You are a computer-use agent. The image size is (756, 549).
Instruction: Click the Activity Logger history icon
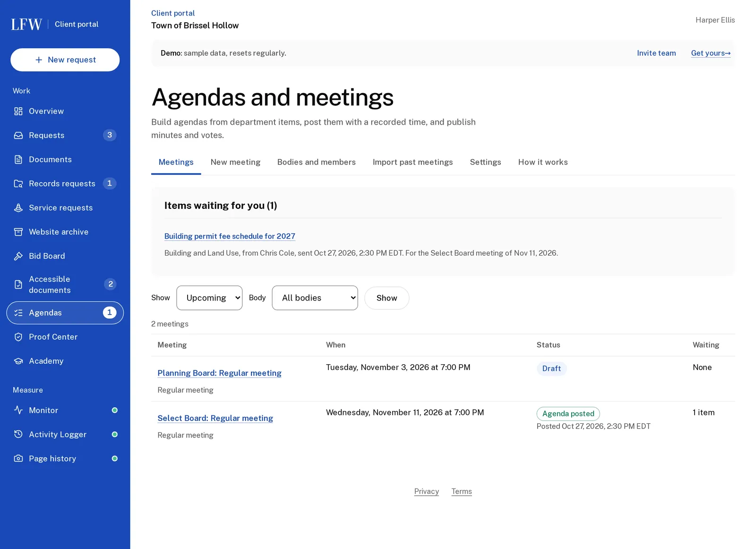(x=18, y=434)
